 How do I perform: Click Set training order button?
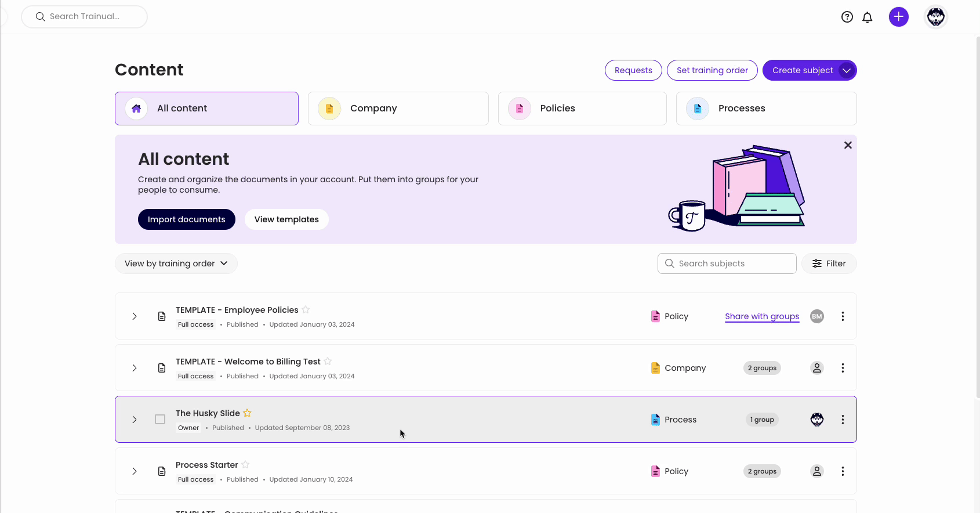712,70
